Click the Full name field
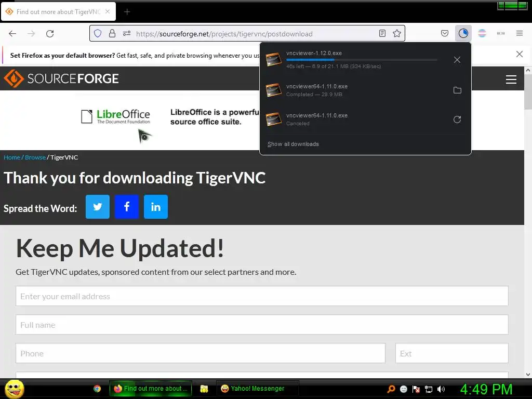 click(x=262, y=325)
